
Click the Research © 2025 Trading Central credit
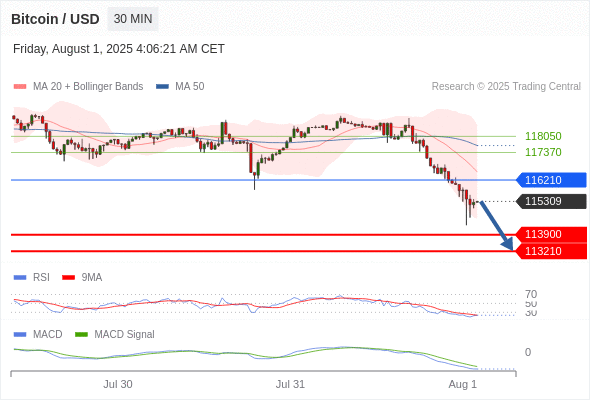tap(506, 87)
